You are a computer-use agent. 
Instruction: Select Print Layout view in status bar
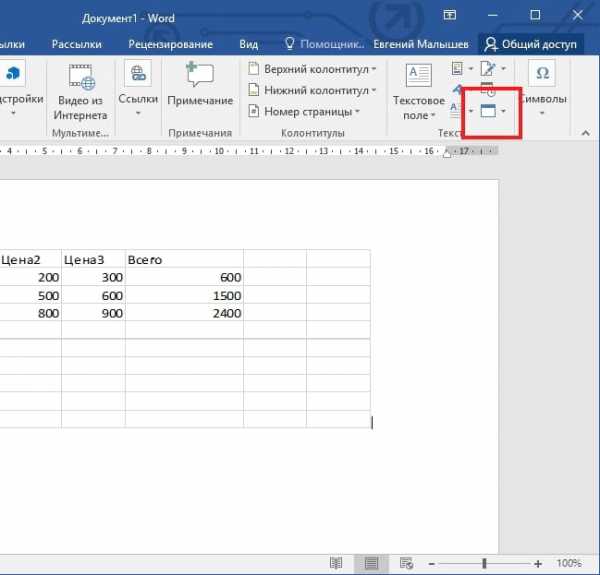pos(371,563)
